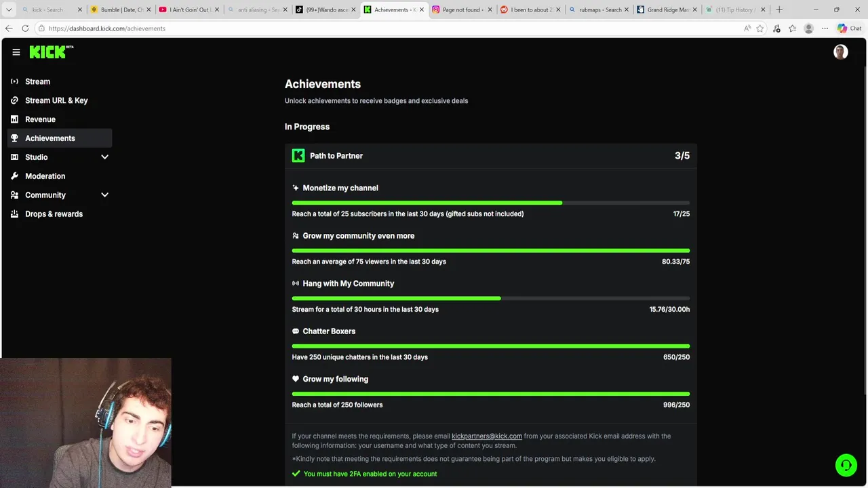Open the hamburger menu next to Kick logo

16,52
